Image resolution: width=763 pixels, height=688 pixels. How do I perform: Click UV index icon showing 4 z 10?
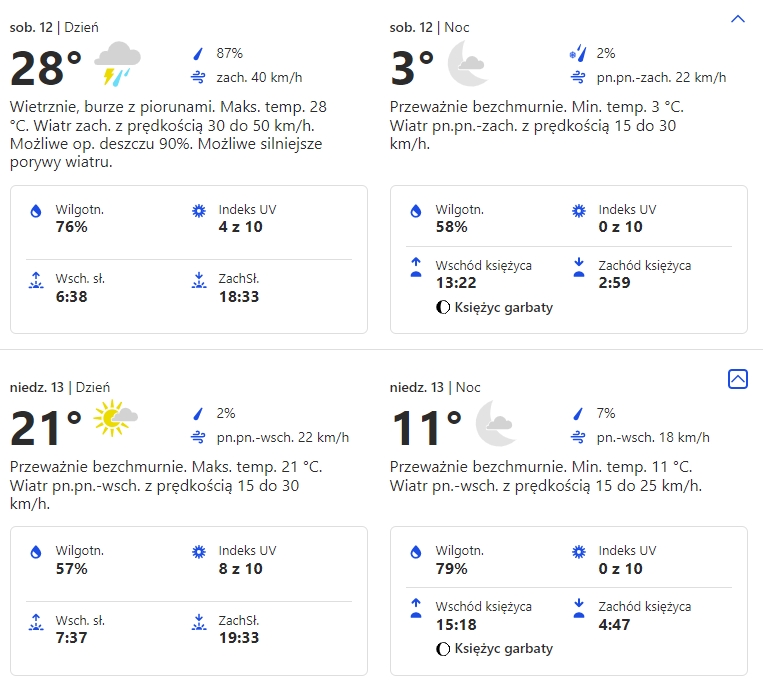pyautogui.click(x=198, y=211)
